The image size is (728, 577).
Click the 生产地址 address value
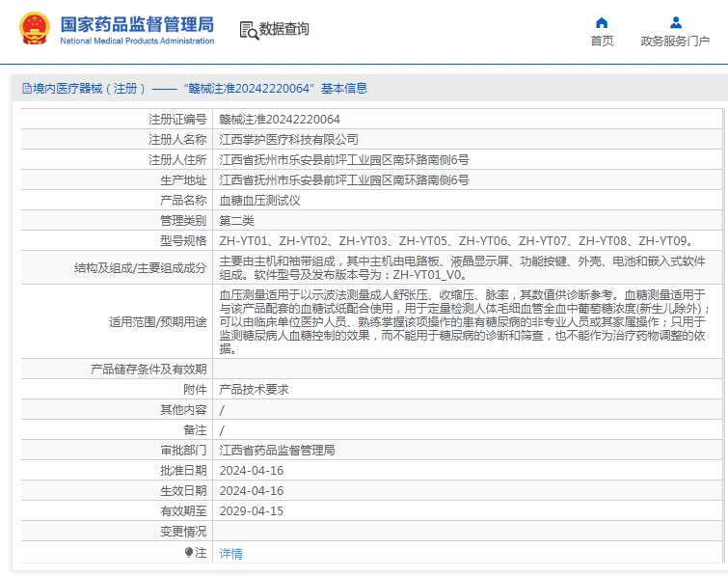tap(344, 179)
